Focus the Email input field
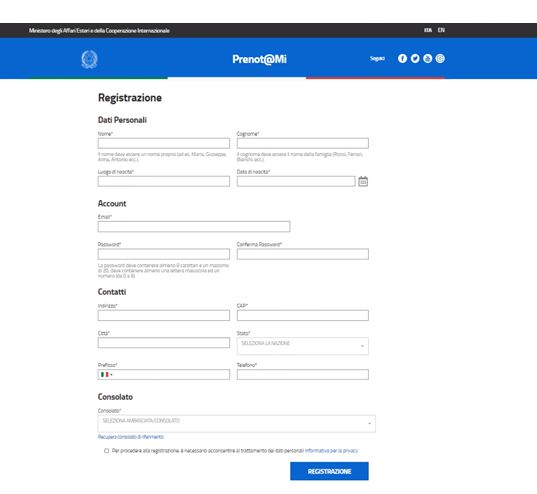This screenshot has height=494, width=537. (194, 226)
